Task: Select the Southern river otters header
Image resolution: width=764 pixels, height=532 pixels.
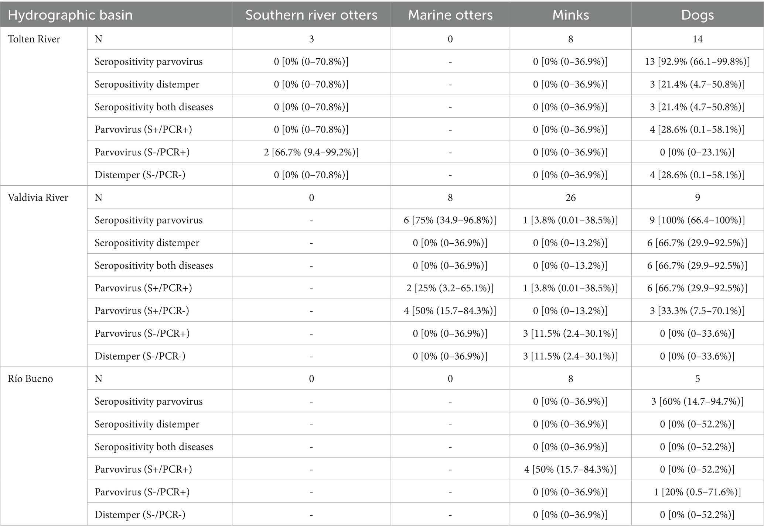Action: click(x=311, y=15)
